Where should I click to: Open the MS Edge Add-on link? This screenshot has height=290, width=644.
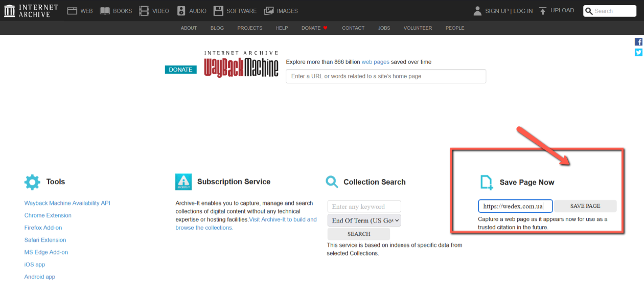46,252
